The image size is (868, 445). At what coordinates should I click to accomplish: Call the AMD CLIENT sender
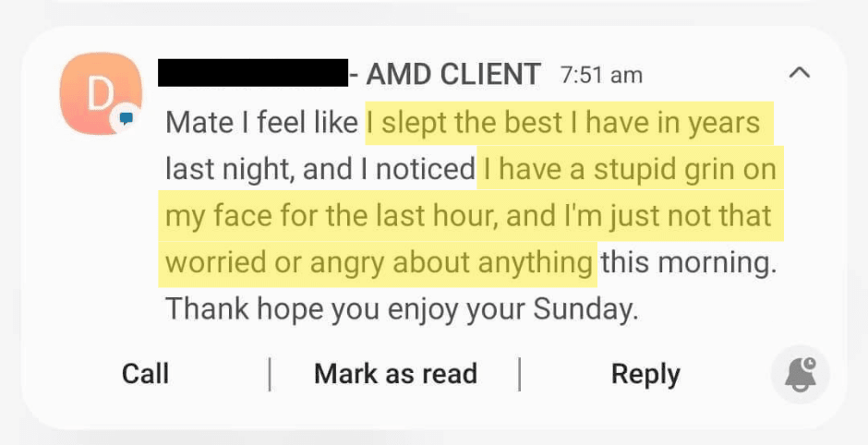[x=145, y=374]
